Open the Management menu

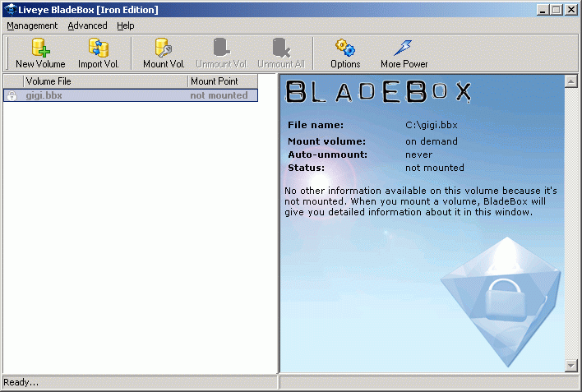tap(32, 26)
